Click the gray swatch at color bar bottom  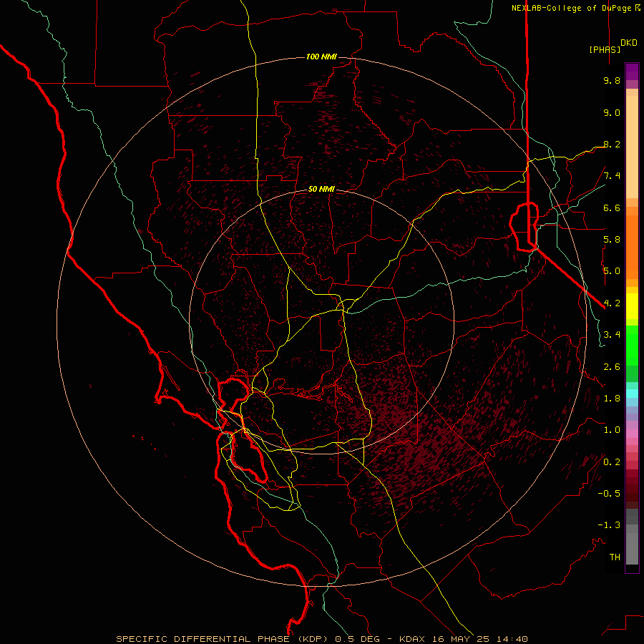(x=632, y=548)
